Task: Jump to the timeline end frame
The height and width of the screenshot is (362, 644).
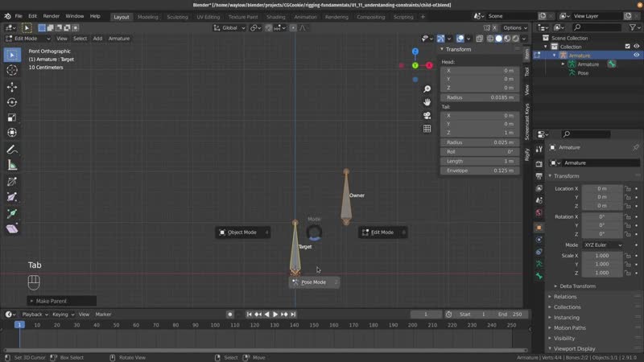Action: (293, 315)
